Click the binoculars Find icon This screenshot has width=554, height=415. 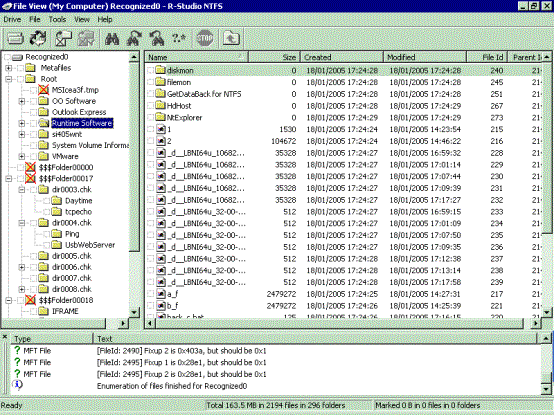point(112,38)
